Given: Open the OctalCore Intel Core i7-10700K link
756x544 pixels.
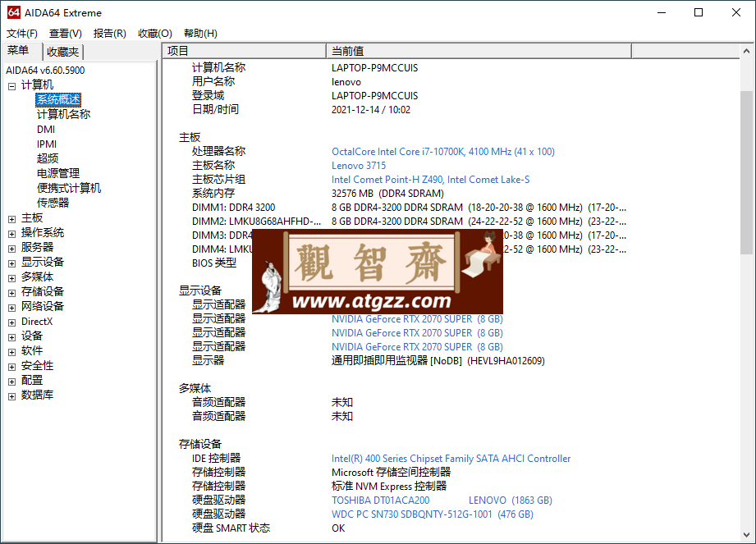Looking at the screenshot, I should (x=443, y=152).
